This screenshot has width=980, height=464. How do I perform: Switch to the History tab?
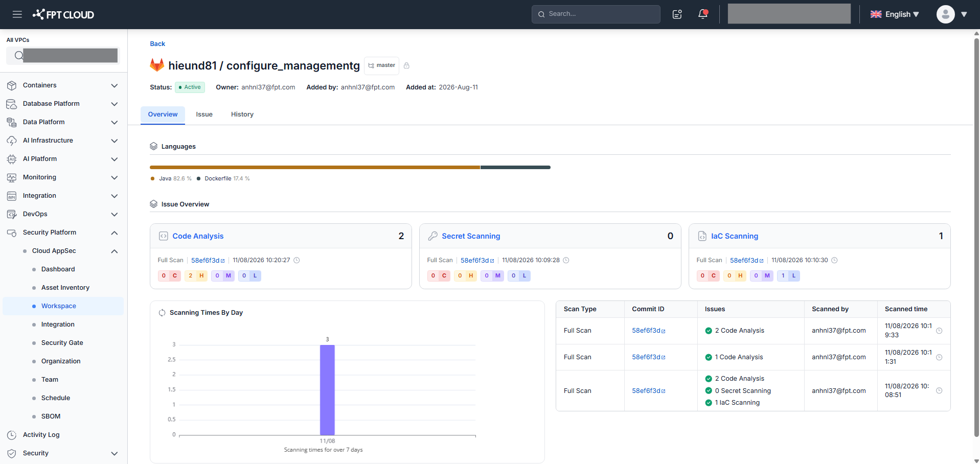click(x=242, y=114)
